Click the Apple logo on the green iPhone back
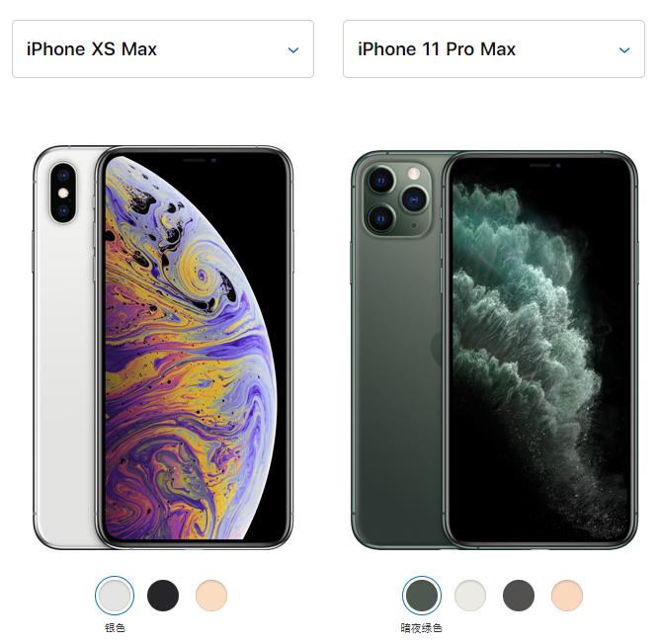The image size is (659, 644). [x=437, y=348]
